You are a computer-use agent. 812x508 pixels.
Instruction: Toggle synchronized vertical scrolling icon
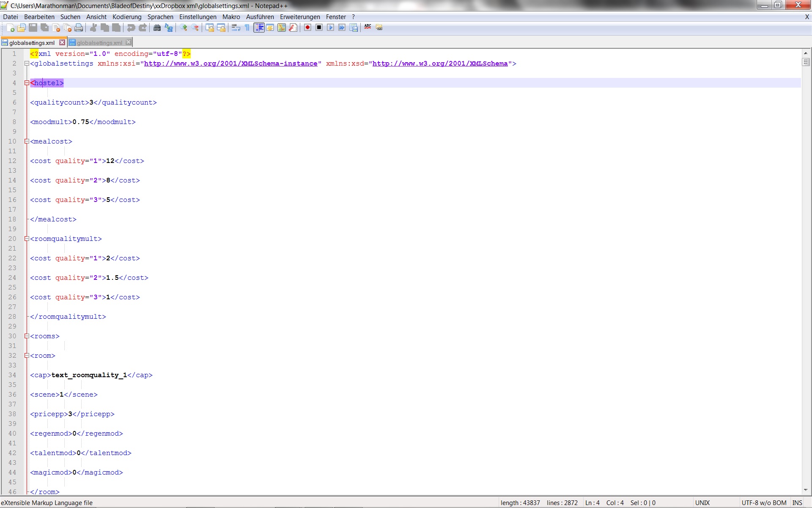click(x=210, y=28)
